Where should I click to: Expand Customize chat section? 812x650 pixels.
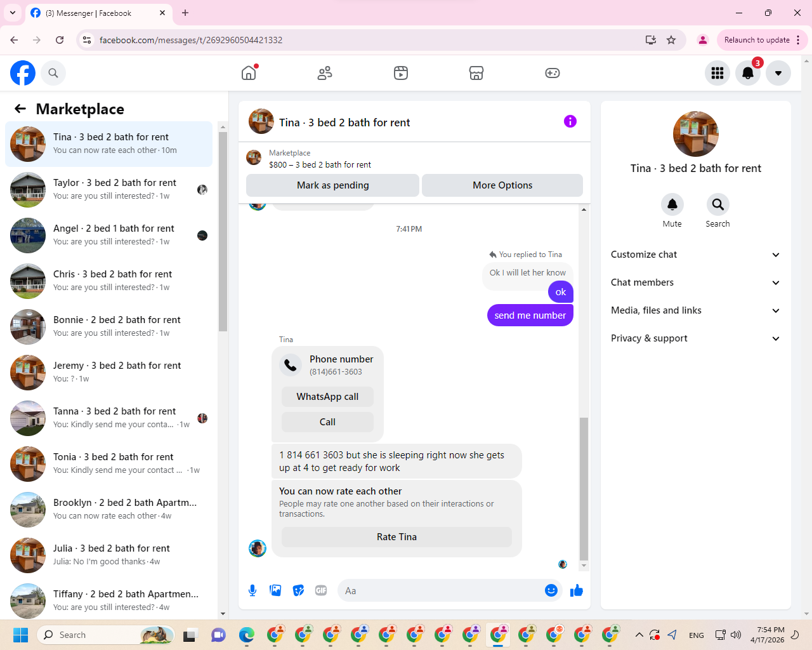pos(695,255)
